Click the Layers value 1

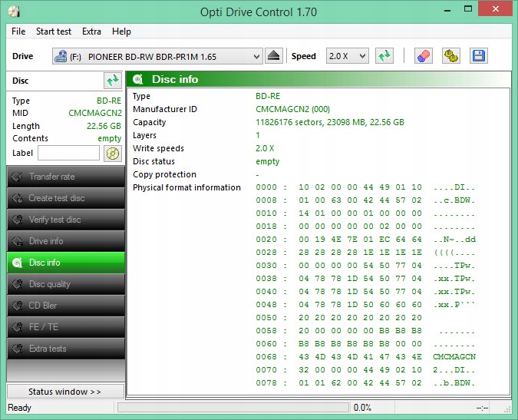(258, 135)
